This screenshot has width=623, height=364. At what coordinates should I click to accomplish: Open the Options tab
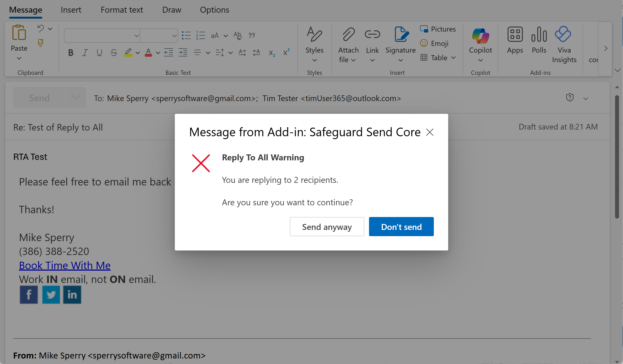pyautogui.click(x=214, y=10)
